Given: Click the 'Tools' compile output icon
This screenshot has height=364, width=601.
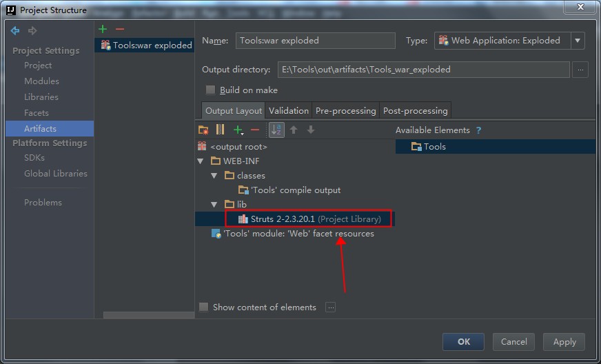Looking at the screenshot, I should [243, 190].
